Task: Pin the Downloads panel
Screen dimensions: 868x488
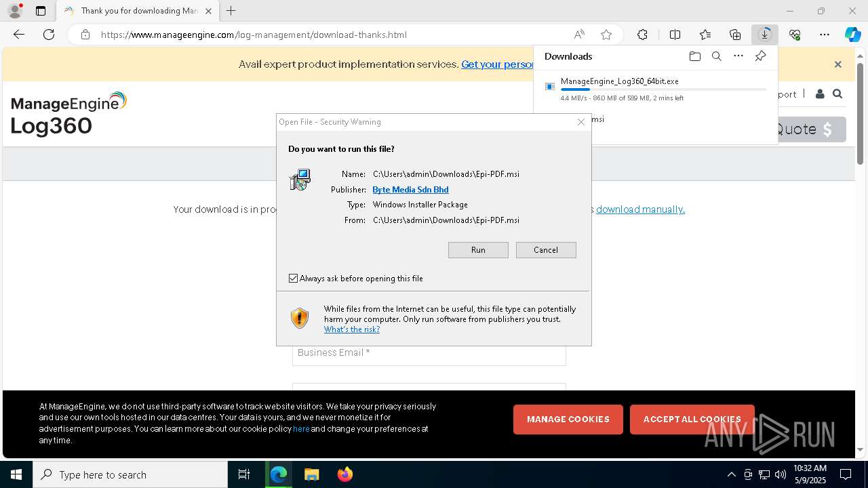Action: click(x=761, y=56)
